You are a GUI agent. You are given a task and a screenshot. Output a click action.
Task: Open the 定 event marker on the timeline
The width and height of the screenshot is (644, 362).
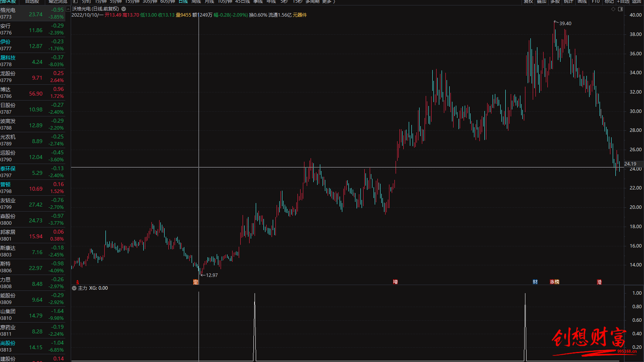196,282
